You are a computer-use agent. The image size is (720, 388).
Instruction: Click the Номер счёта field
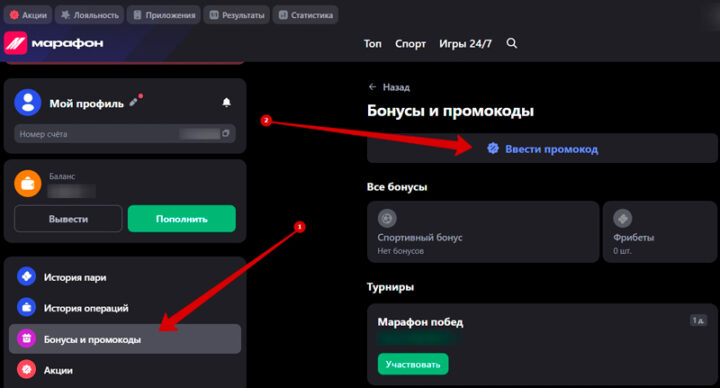125,134
